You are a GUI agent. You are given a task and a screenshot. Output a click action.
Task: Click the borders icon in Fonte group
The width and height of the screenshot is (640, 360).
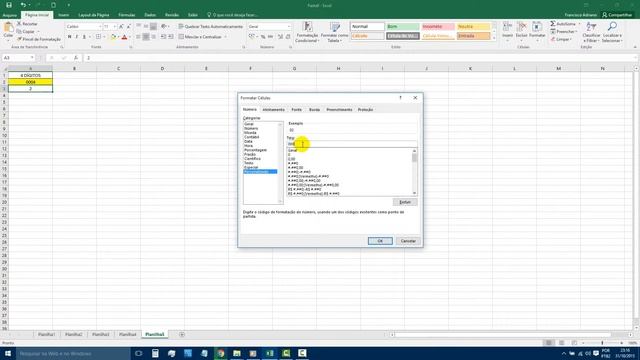[x=98, y=37]
